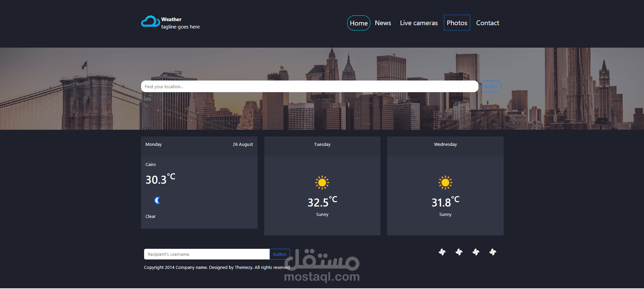Click the Cairo city name
Image resolution: width=644 pixels, height=289 pixels.
click(150, 165)
